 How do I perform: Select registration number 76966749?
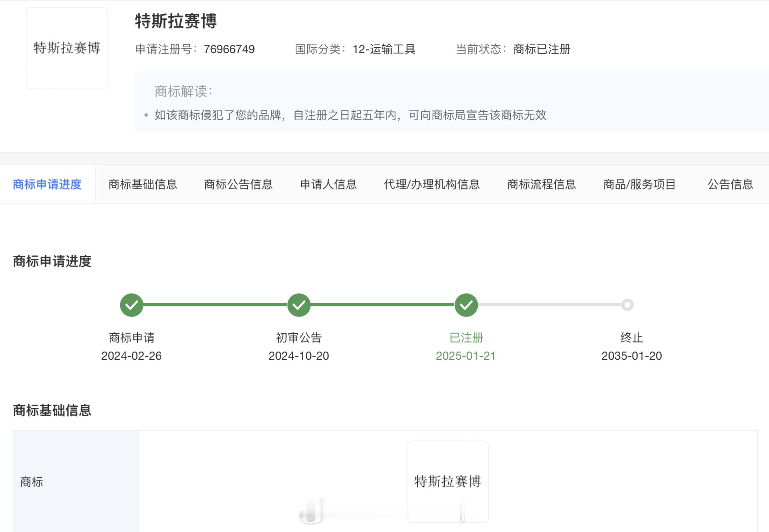[229, 49]
